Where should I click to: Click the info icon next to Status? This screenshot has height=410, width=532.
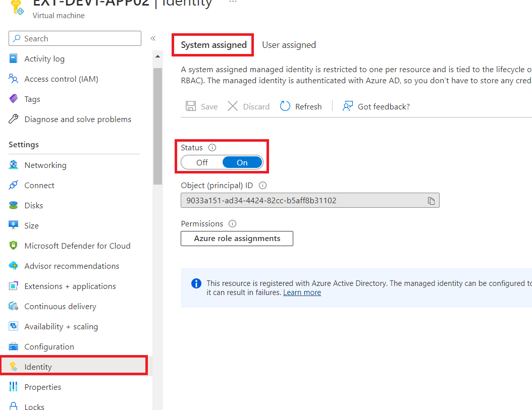pyautogui.click(x=212, y=148)
